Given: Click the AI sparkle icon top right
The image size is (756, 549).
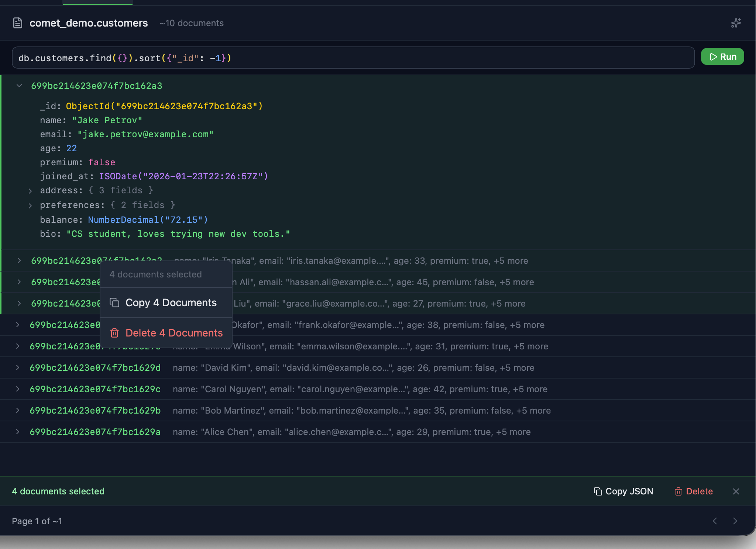Looking at the screenshot, I should 736,23.
